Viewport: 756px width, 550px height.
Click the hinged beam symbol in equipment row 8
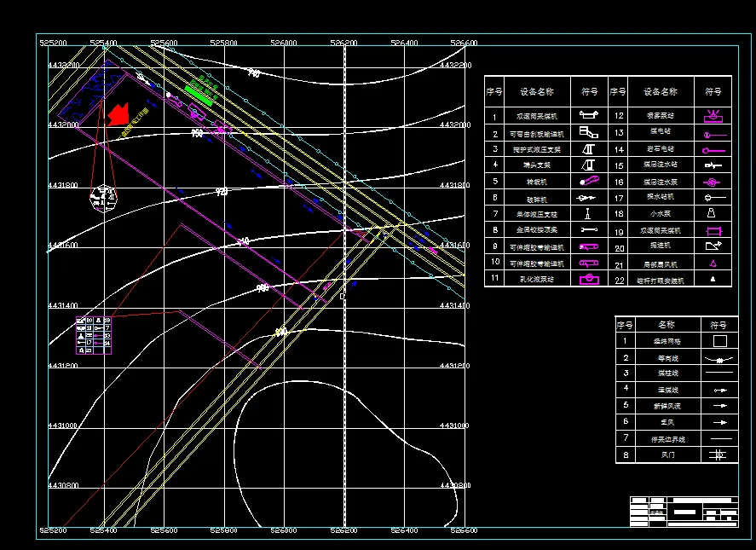click(x=589, y=229)
